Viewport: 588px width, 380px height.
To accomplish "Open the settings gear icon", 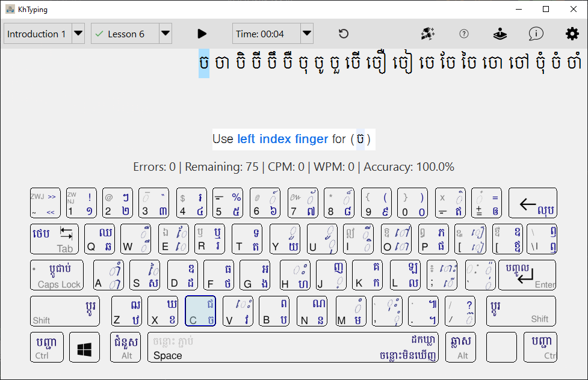I will (571, 34).
